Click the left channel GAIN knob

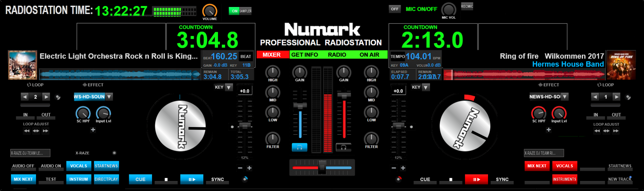300,72
